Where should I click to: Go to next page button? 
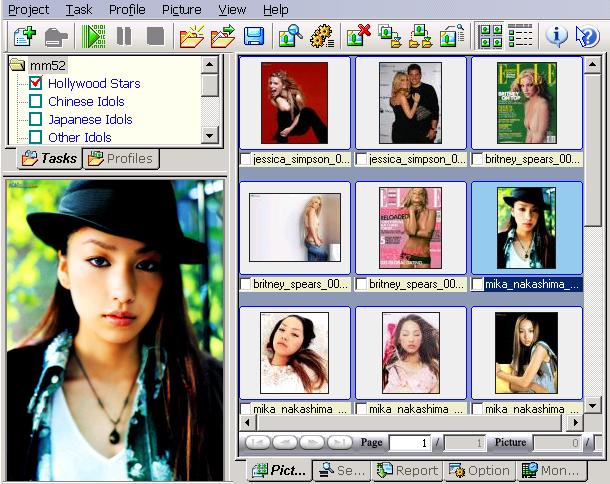click(x=312, y=442)
